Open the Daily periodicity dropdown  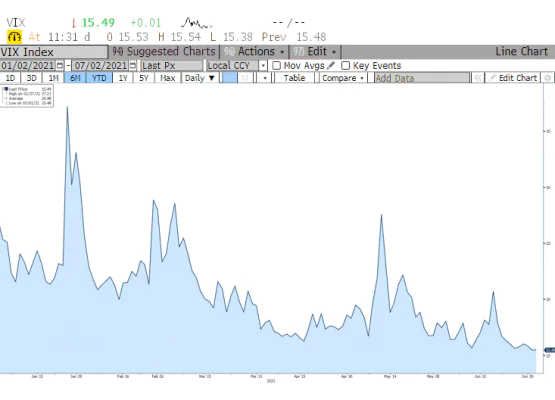[x=200, y=78]
